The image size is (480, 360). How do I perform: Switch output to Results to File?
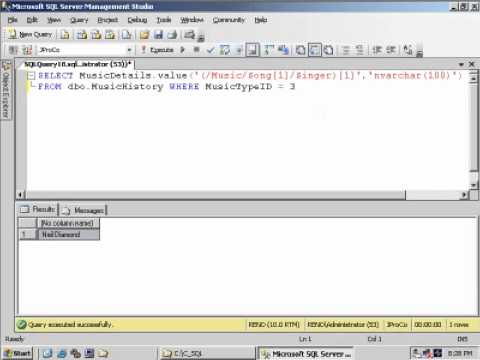click(x=329, y=50)
